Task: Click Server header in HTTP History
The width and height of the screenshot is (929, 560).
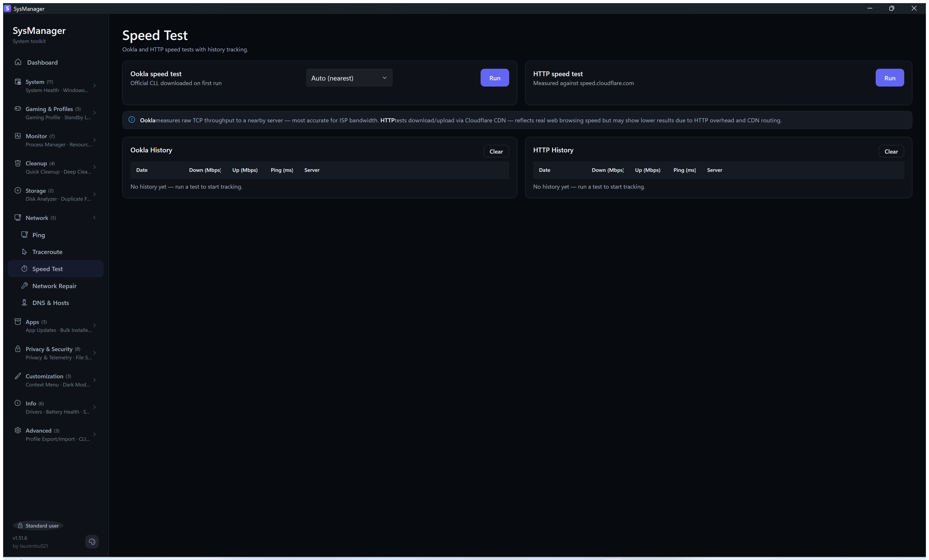Action: click(x=714, y=170)
